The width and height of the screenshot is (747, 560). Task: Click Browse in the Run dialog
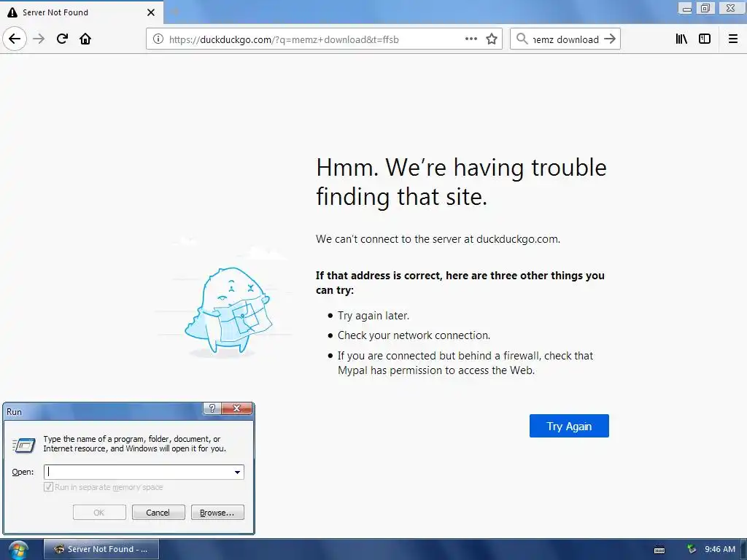[x=217, y=513]
